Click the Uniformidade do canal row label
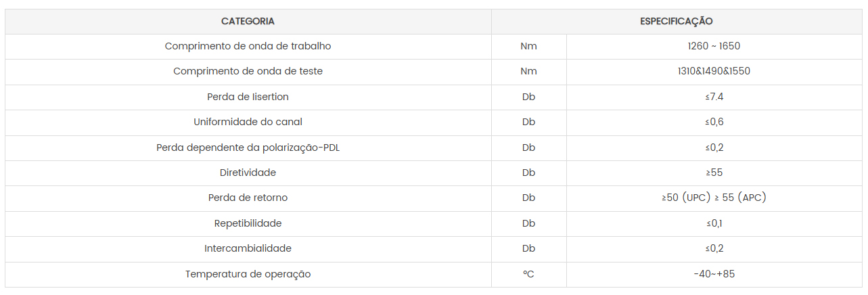This screenshot has height=295, width=868. pyautogui.click(x=248, y=122)
